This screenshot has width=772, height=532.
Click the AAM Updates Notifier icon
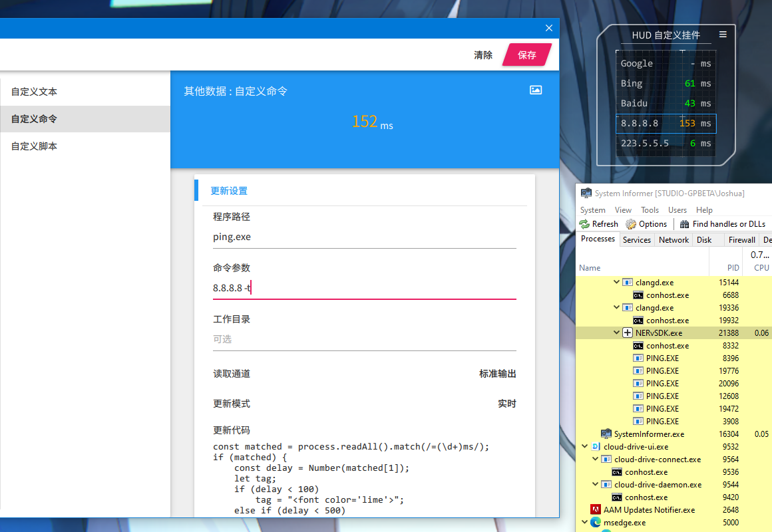pyautogui.click(x=596, y=510)
